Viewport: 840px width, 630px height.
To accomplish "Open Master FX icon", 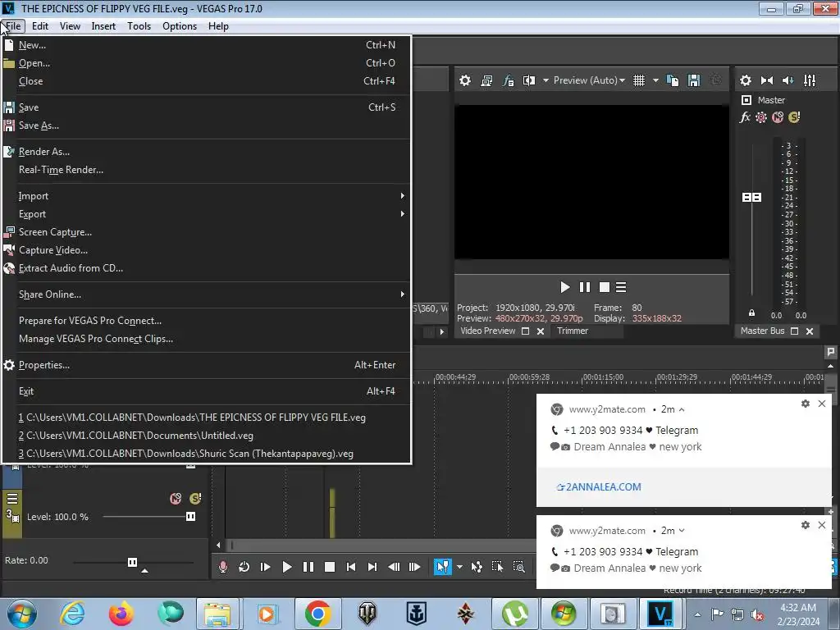I will (x=745, y=117).
